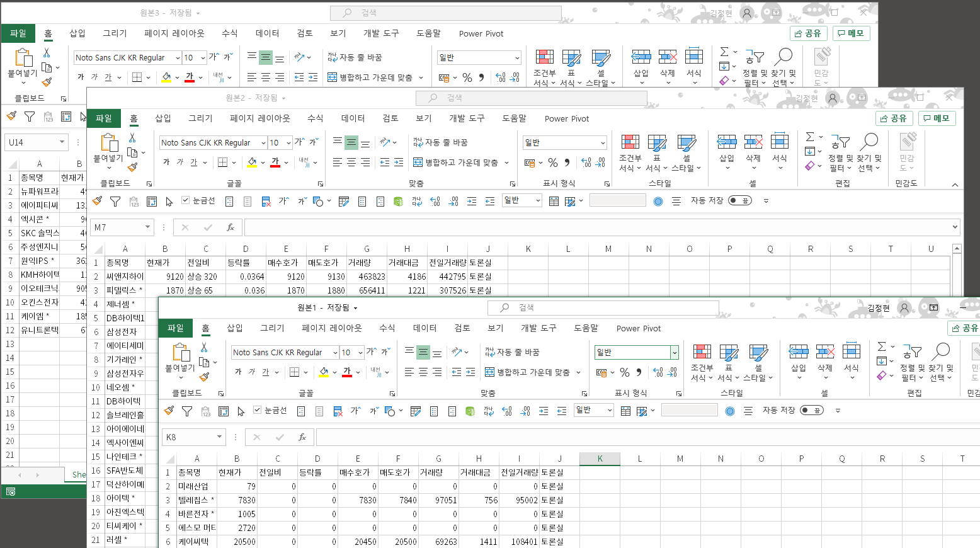Click 메모 button in 원본2 window
This screenshot has width=980, height=548.
[x=937, y=118]
